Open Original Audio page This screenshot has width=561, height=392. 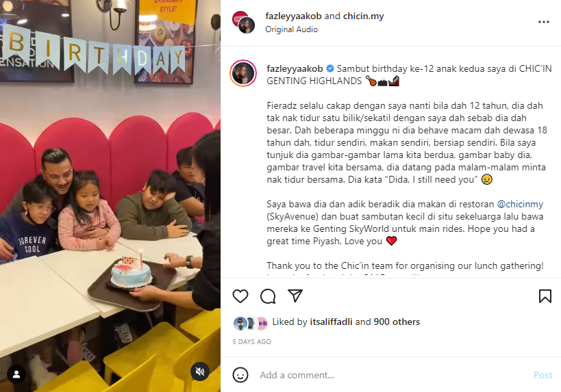(291, 29)
